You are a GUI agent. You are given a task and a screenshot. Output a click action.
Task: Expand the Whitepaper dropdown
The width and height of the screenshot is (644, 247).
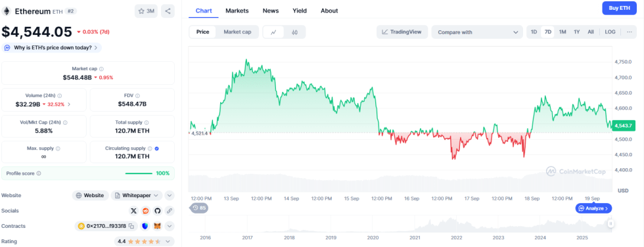[137, 195]
